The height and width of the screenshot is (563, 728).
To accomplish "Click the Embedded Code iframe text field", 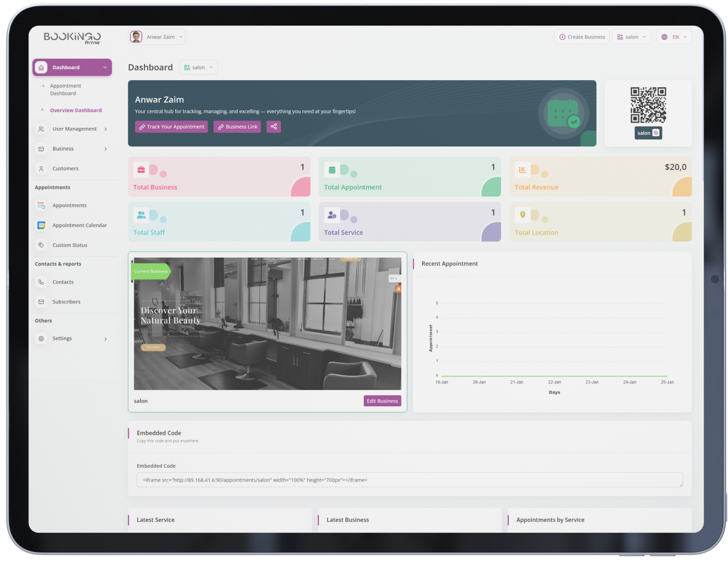I will point(409,480).
